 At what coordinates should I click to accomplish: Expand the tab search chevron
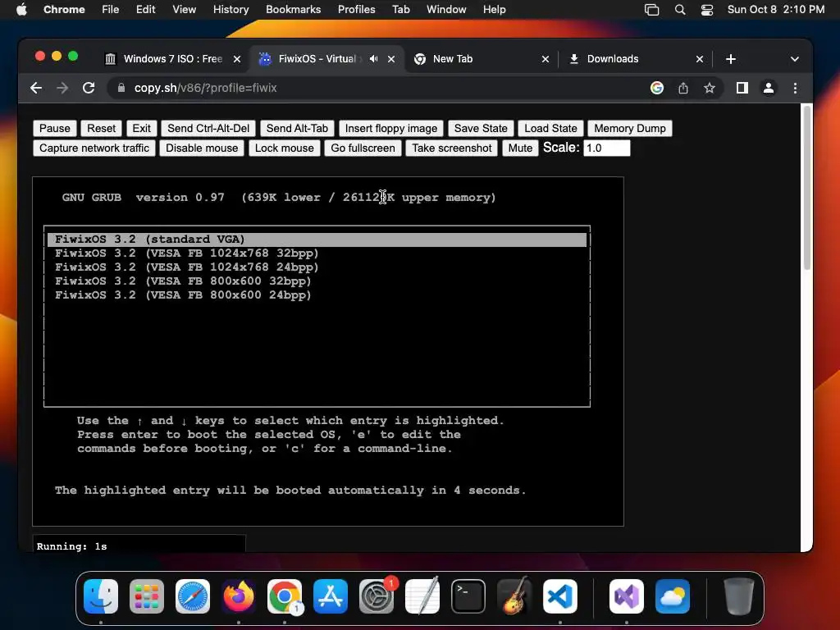(794, 59)
